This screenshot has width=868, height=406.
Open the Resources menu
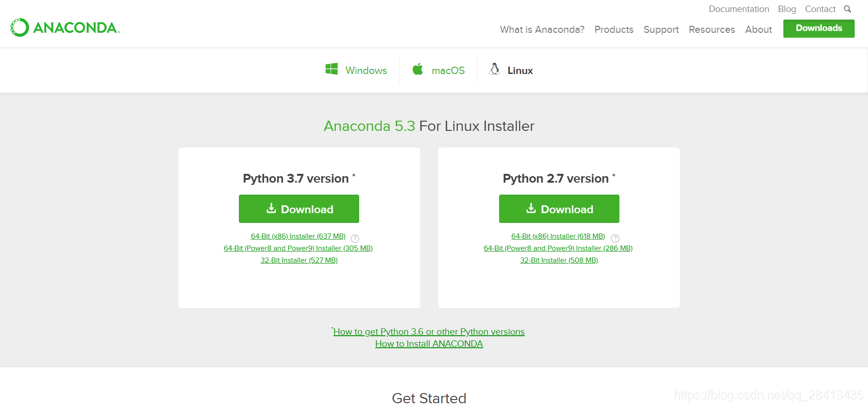tap(712, 30)
